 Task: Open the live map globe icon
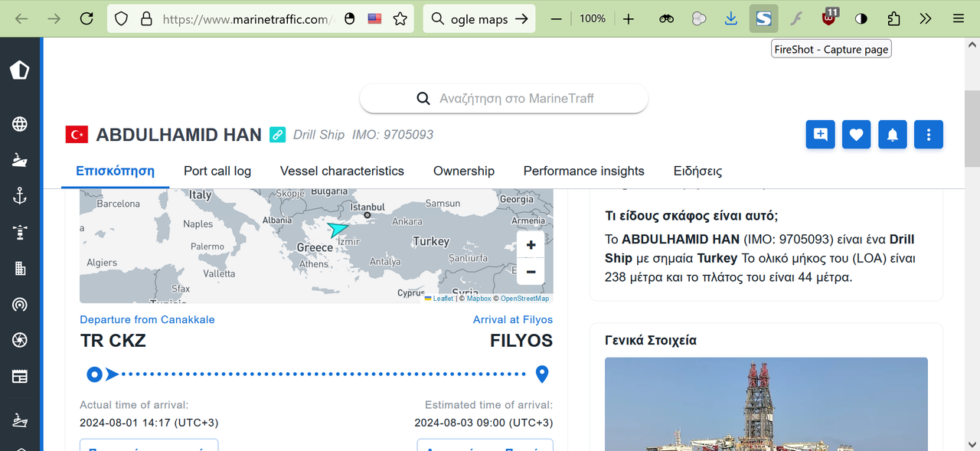19,124
